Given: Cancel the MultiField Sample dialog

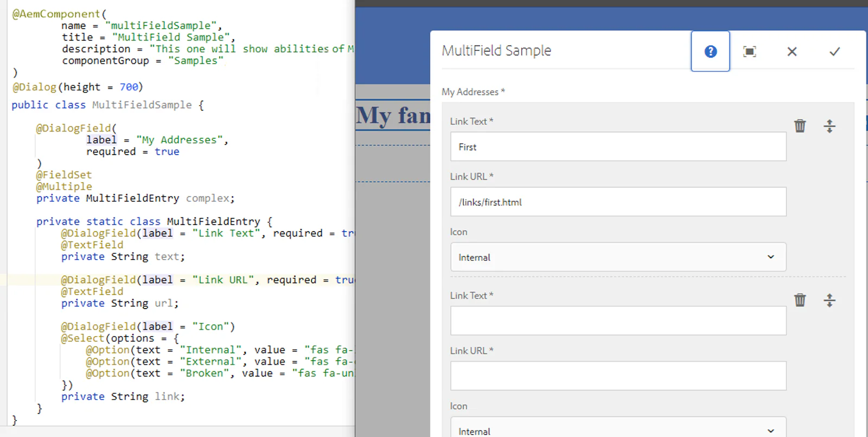Looking at the screenshot, I should (792, 52).
